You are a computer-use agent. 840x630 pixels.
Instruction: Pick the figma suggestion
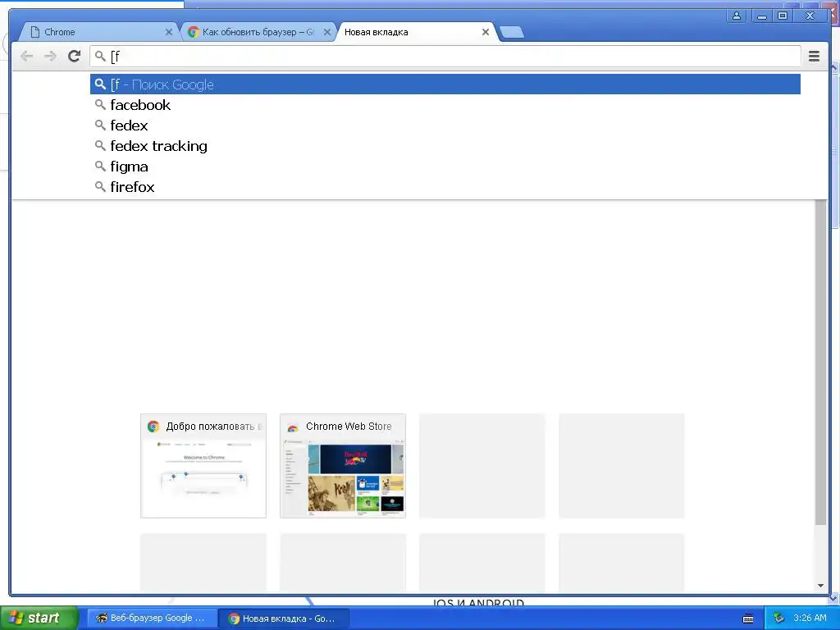pos(445,167)
